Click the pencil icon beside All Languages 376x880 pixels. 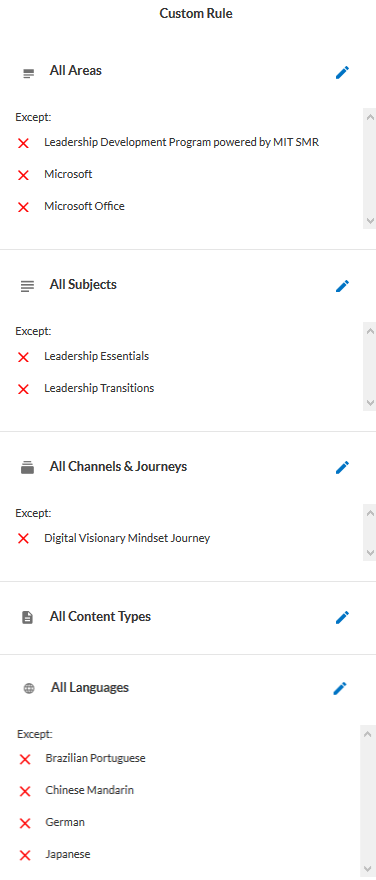click(x=340, y=689)
